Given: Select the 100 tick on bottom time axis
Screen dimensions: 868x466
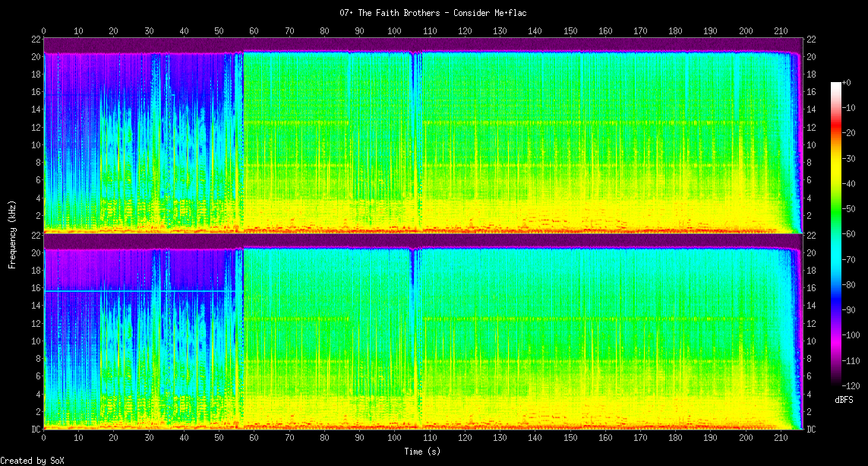Looking at the screenshot, I should (x=394, y=439).
